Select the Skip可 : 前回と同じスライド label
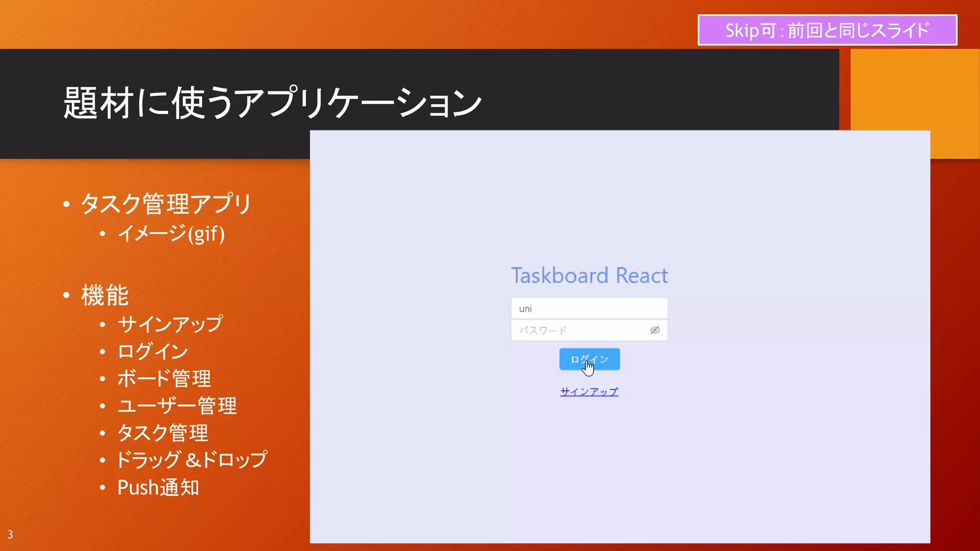980x551 pixels. coord(827,30)
